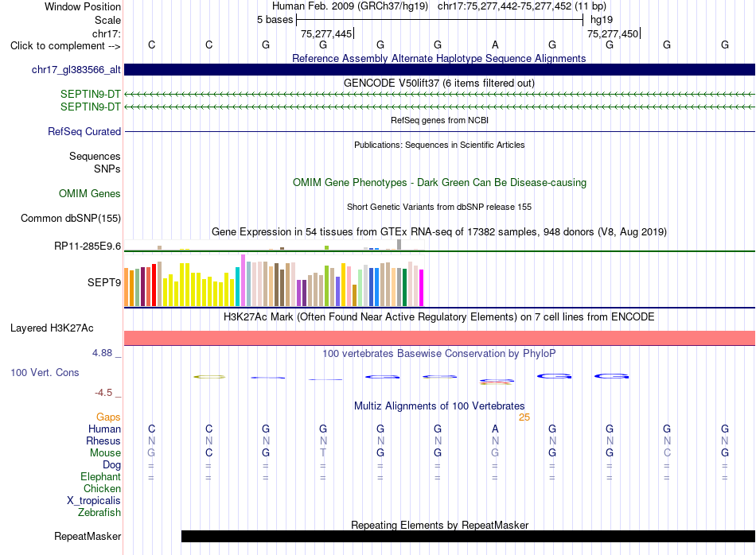The width and height of the screenshot is (756, 555).
Task: Click the Chicken species label
Action: point(102,488)
